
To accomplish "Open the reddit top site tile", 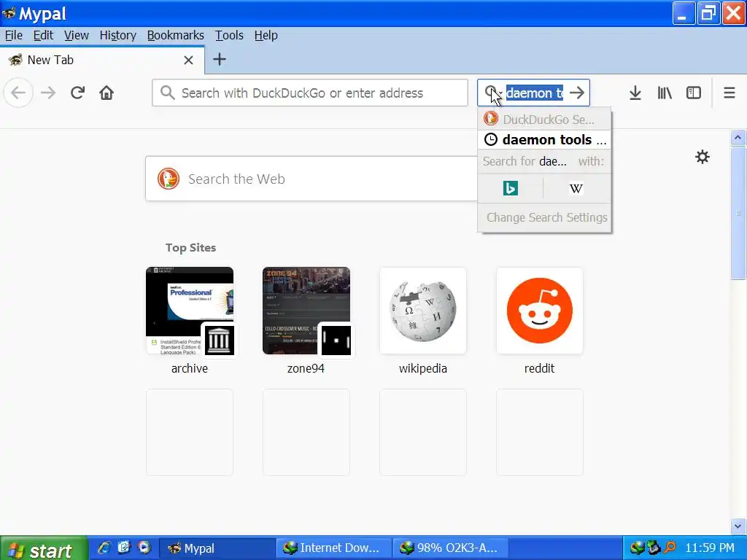I will coord(540,311).
